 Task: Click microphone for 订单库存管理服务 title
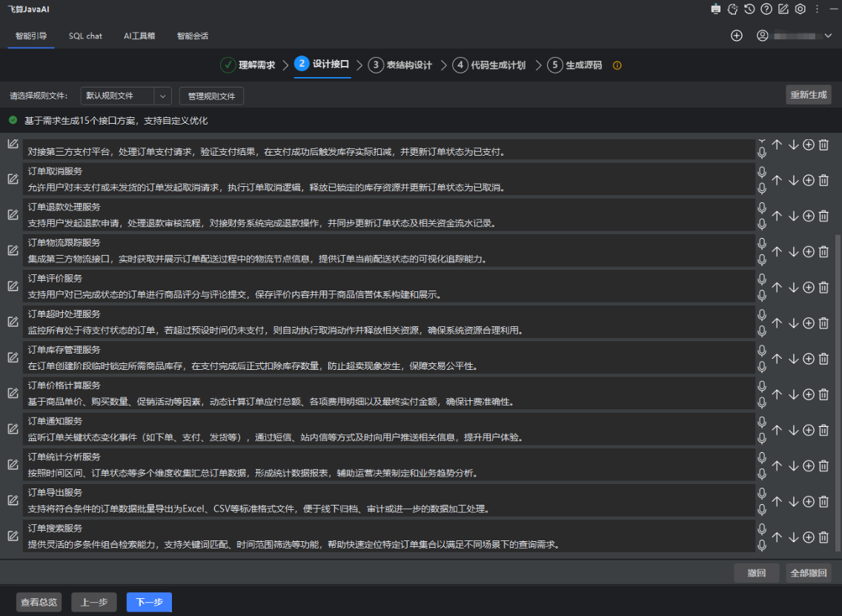point(762,350)
